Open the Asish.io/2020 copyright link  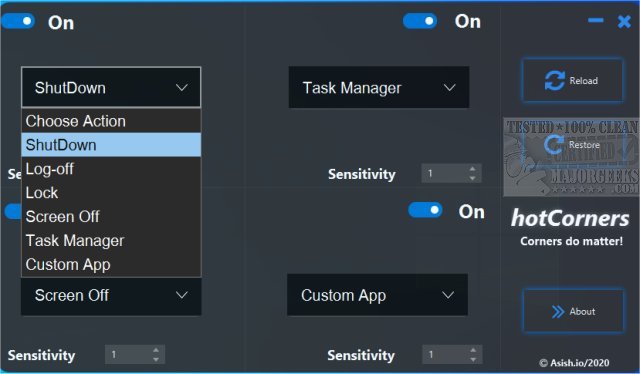coord(574,363)
